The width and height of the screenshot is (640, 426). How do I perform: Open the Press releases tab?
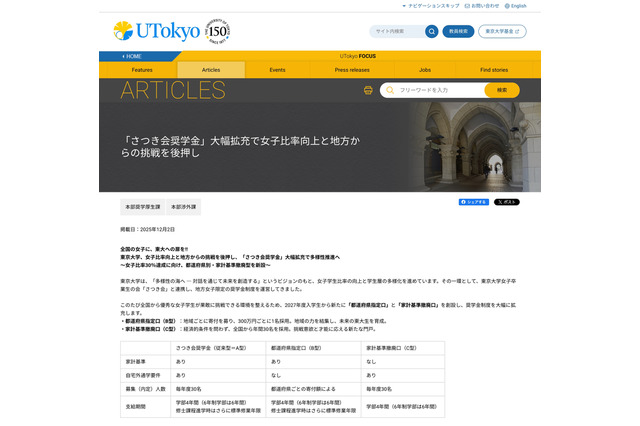coord(352,70)
